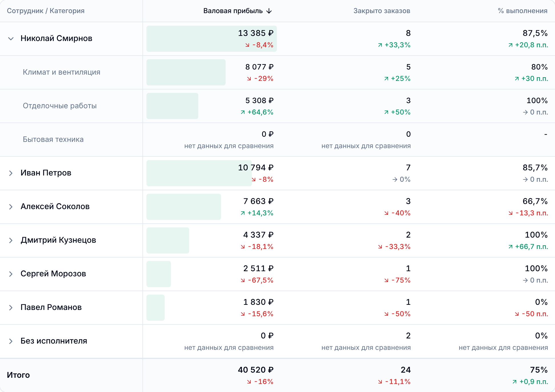The image size is (555, 392).
Task: Click the Николай Смирнов employee name
Action: (x=56, y=38)
